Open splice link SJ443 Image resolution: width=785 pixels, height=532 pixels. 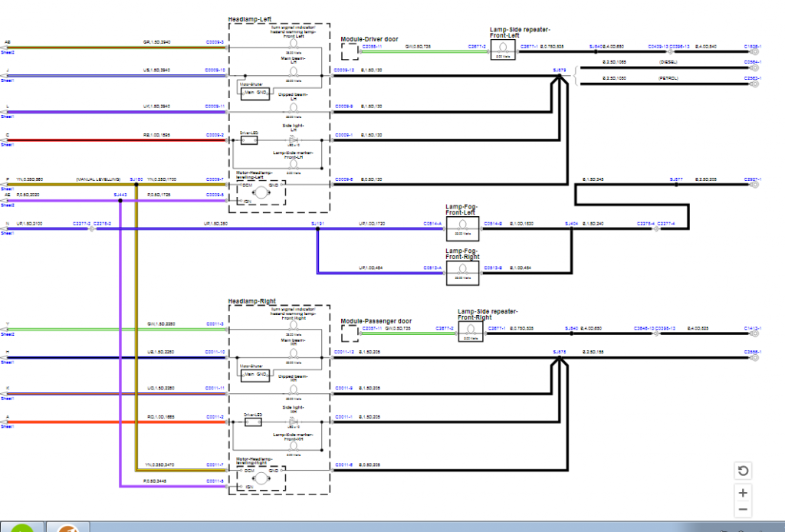pos(120,195)
